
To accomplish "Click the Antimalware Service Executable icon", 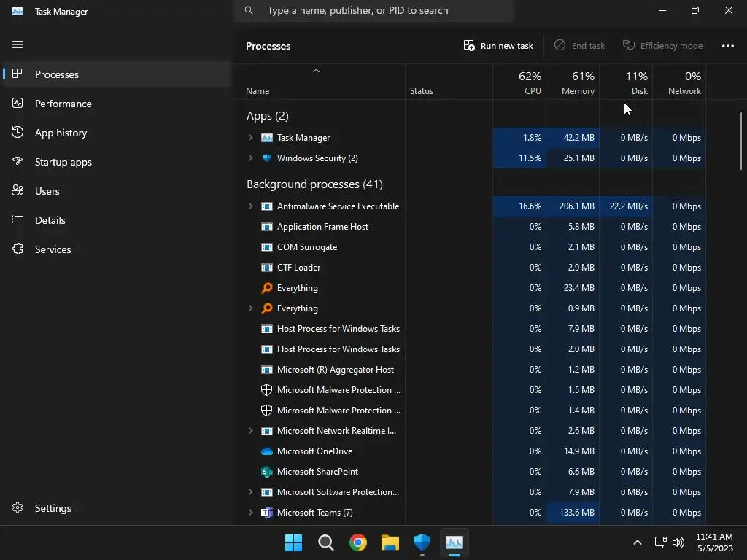I will (267, 206).
